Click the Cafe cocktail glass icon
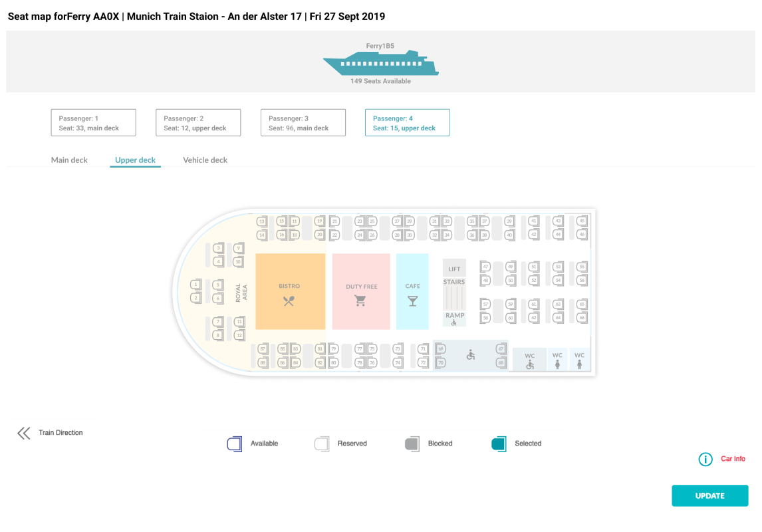The height and width of the screenshot is (532, 762). (413, 301)
